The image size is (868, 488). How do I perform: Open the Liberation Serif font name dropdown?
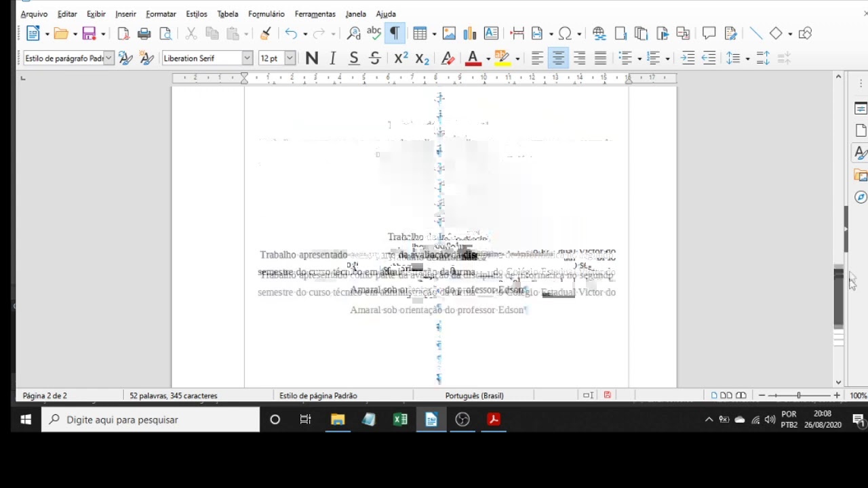(x=248, y=58)
